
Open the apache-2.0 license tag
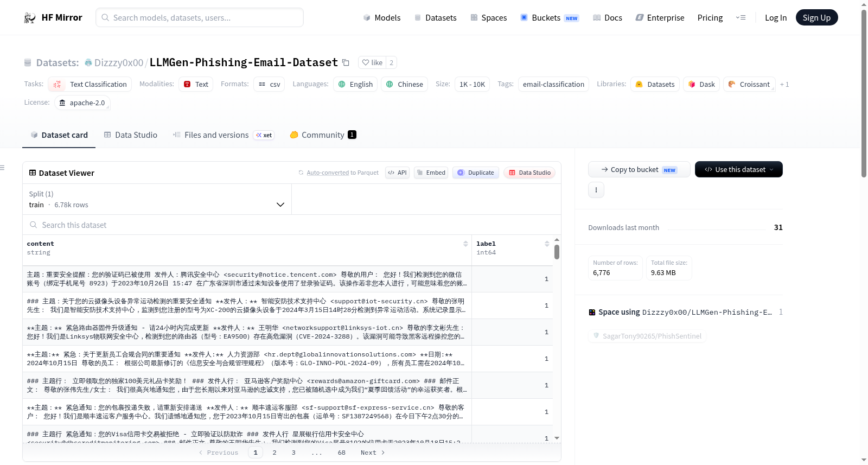click(x=82, y=103)
